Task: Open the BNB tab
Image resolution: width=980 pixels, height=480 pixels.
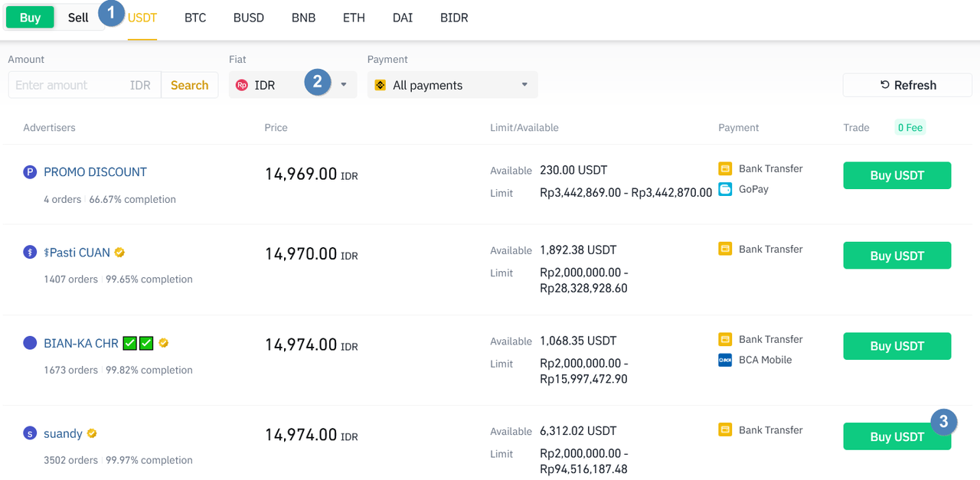Action: (x=304, y=18)
